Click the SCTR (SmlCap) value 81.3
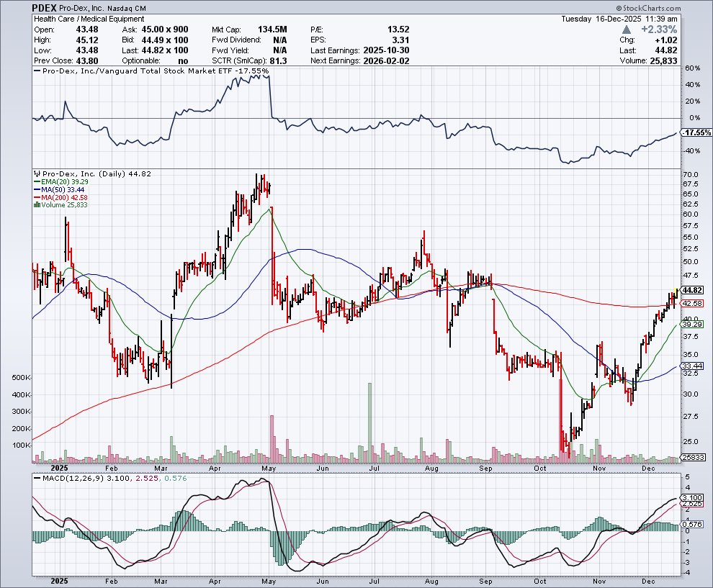713x588 pixels. (x=278, y=61)
